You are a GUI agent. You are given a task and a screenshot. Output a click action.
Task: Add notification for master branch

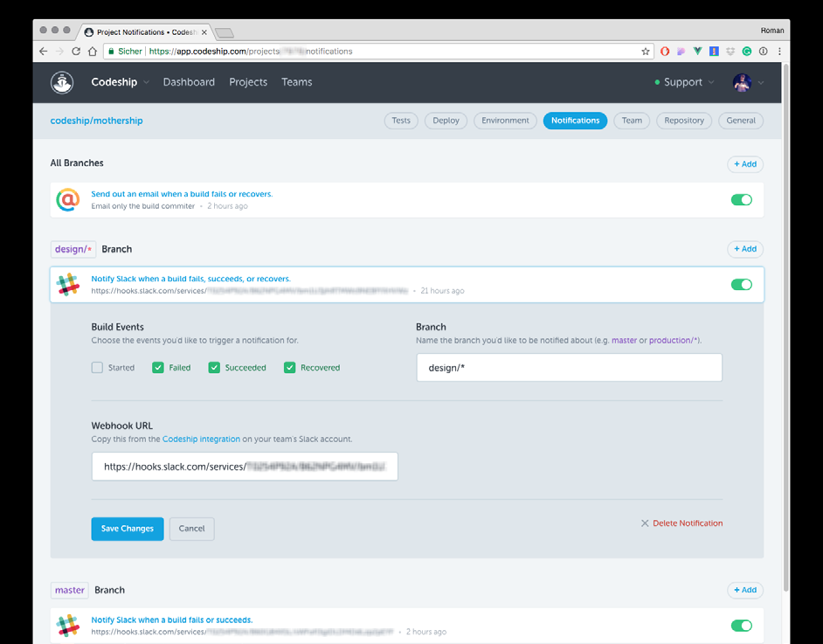[x=745, y=590]
